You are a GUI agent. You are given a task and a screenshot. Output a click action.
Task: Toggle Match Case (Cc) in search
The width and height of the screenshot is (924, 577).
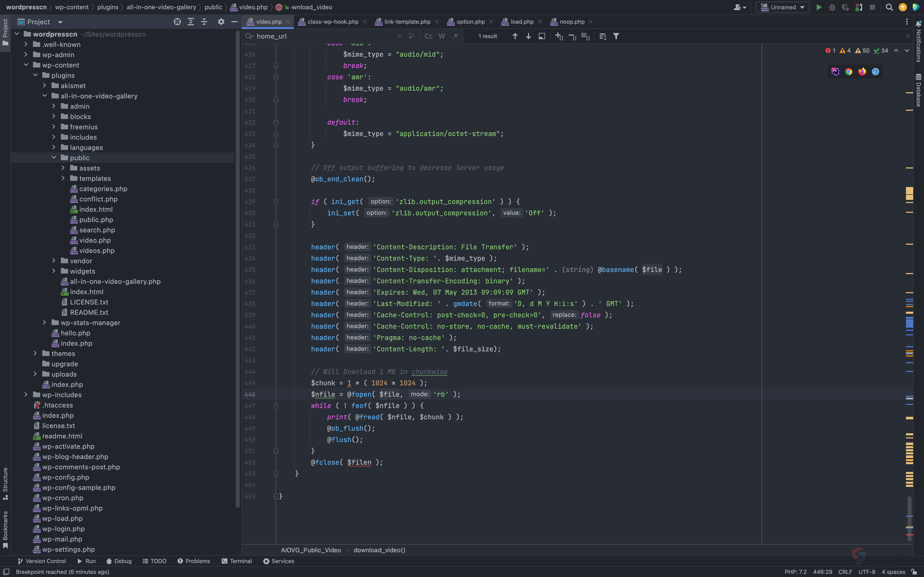click(428, 36)
